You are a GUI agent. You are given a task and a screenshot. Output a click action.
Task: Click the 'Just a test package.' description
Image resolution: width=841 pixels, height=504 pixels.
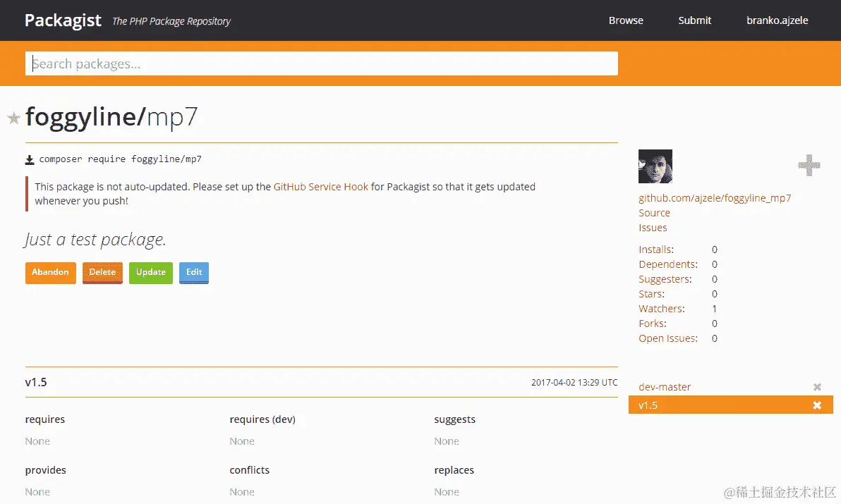tap(95, 240)
